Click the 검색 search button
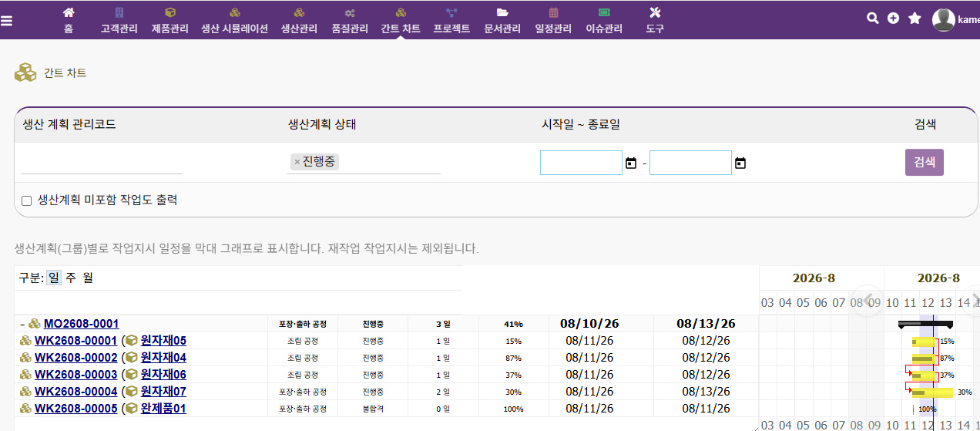The image size is (980, 431). [925, 162]
